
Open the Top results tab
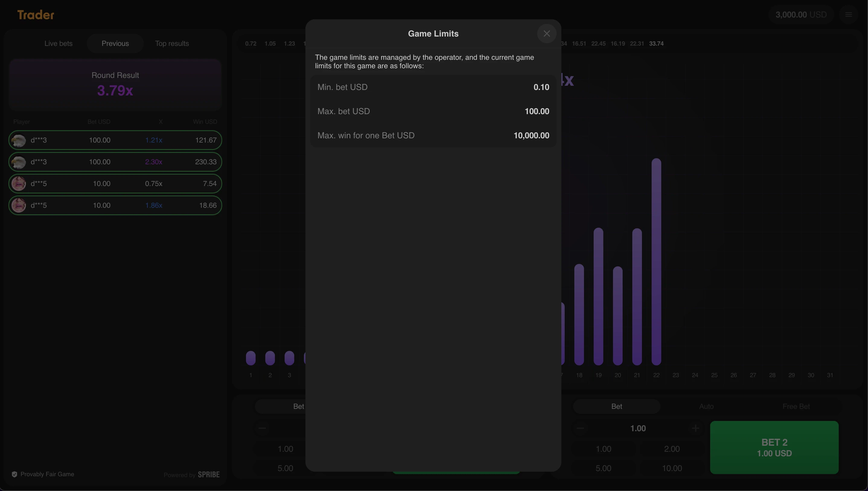pyautogui.click(x=172, y=43)
